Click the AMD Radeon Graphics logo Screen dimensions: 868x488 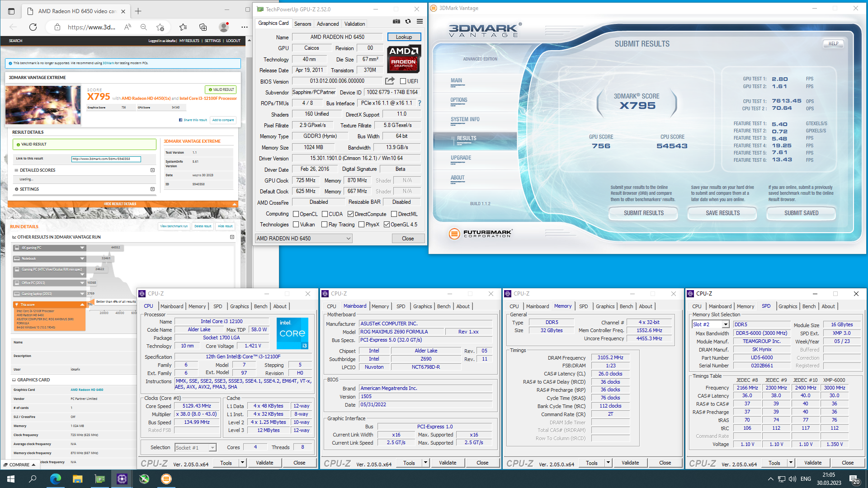click(404, 59)
